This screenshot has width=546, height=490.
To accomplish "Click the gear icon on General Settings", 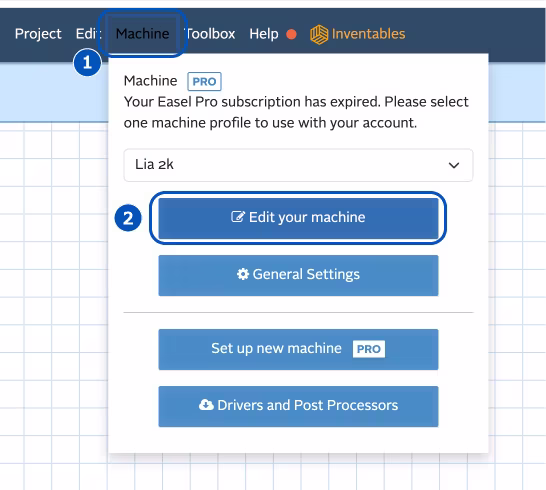I will click(x=243, y=274).
